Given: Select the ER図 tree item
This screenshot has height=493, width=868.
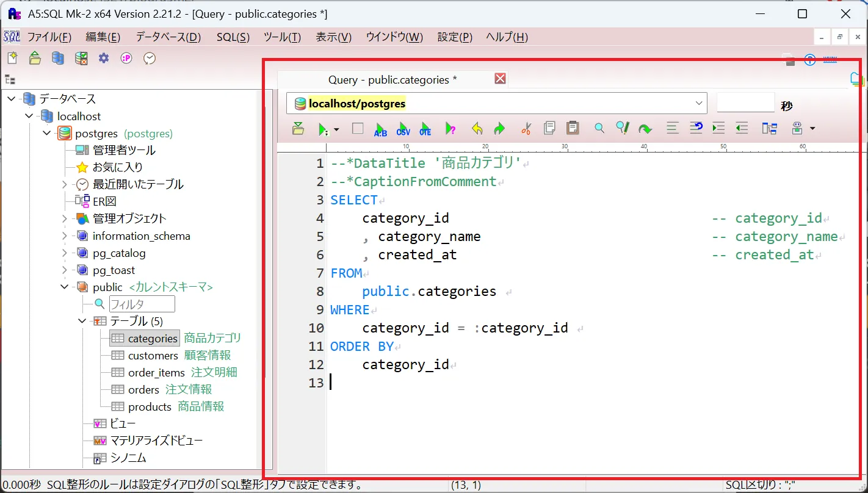Looking at the screenshot, I should (x=104, y=201).
